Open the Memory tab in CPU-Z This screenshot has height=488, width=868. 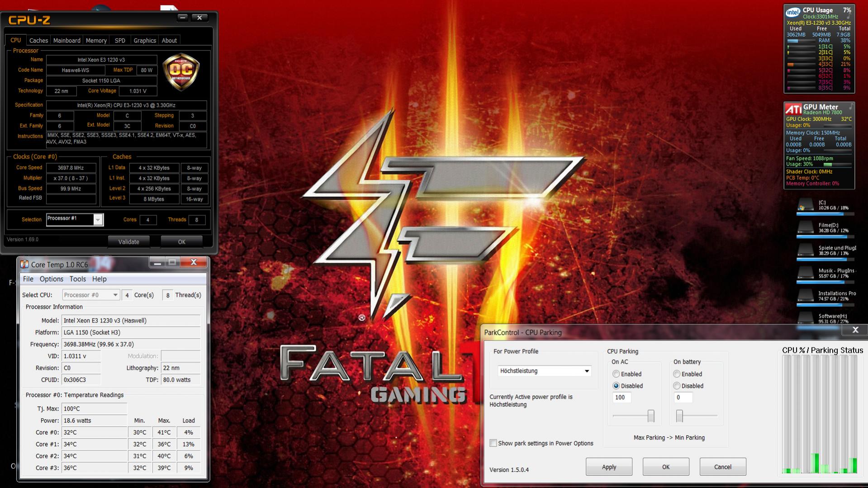coord(96,41)
